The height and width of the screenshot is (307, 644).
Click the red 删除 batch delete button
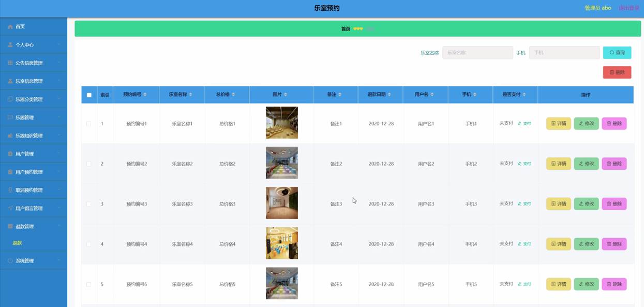pyautogui.click(x=617, y=72)
